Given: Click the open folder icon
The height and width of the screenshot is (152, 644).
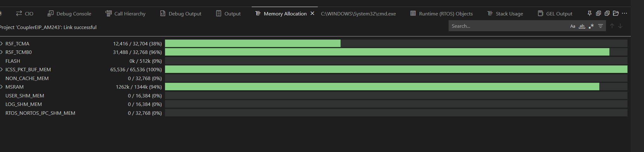Looking at the screenshot, I should pyautogui.click(x=616, y=13).
